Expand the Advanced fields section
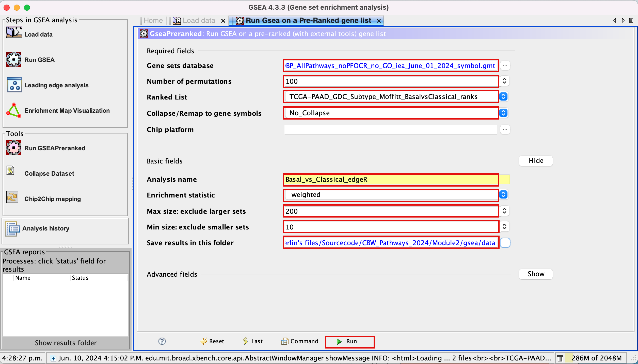The height and width of the screenshot is (364, 638). (536, 274)
